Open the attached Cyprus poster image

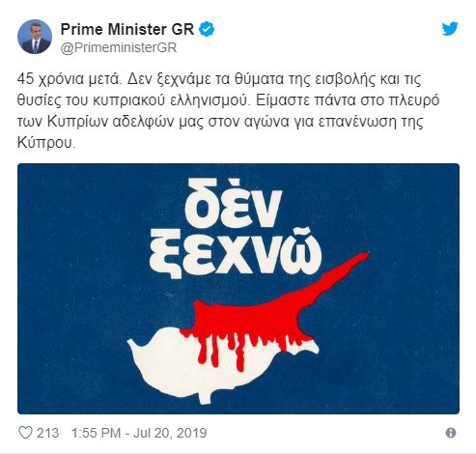pos(238,289)
